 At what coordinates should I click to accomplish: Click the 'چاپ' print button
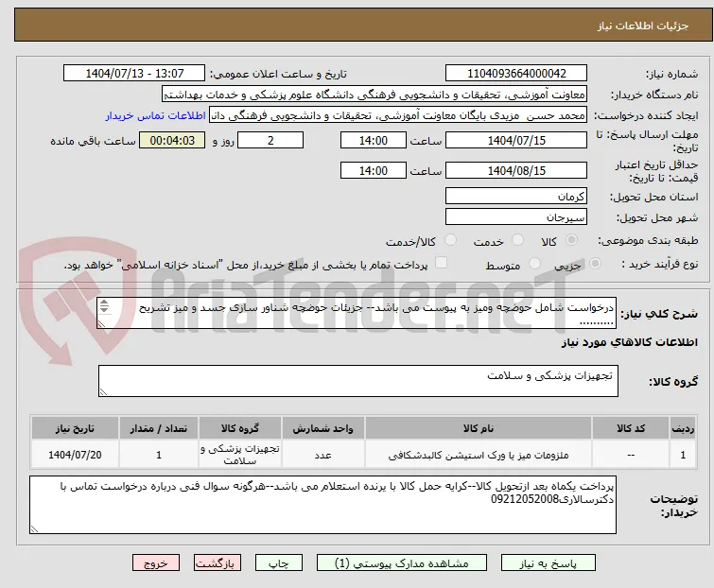tap(279, 563)
